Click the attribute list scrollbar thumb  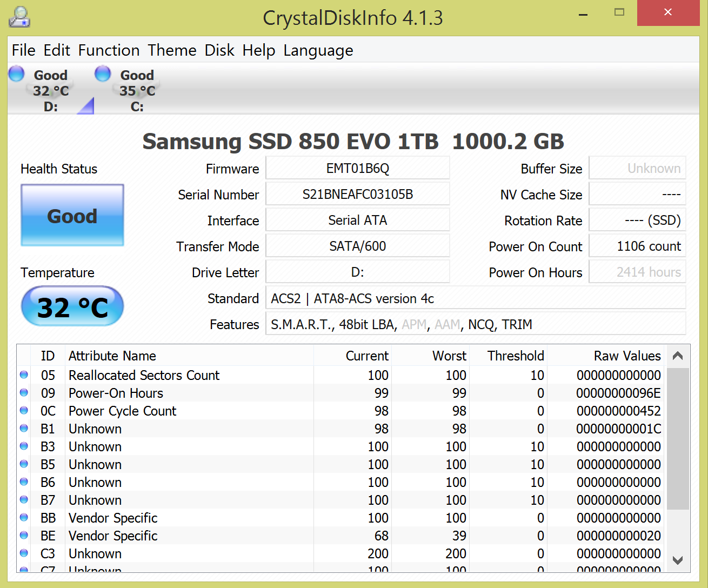[x=678, y=438]
